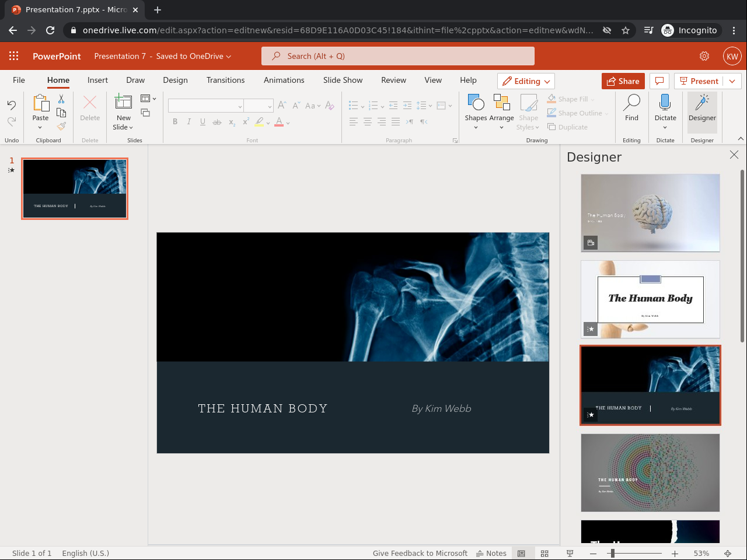Viewport: 747px width, 560px height.
Task: Toggle the Notes pane
Action: (x=491, y=553)
